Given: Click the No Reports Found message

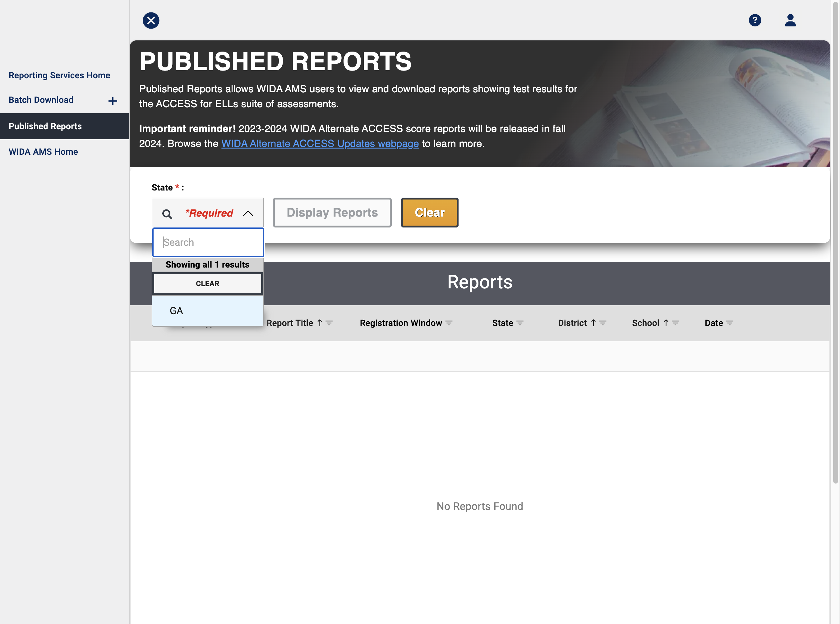Looking at the screenshot, I should (x=479, y=506).
